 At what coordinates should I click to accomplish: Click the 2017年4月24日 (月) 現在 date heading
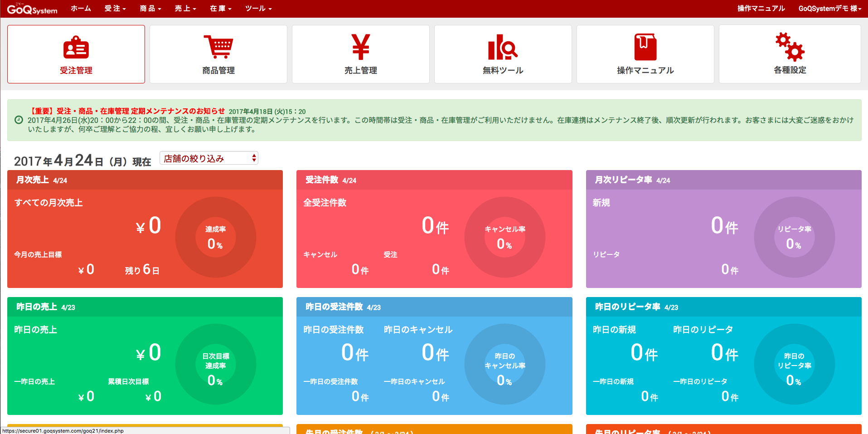coord(82,161)
